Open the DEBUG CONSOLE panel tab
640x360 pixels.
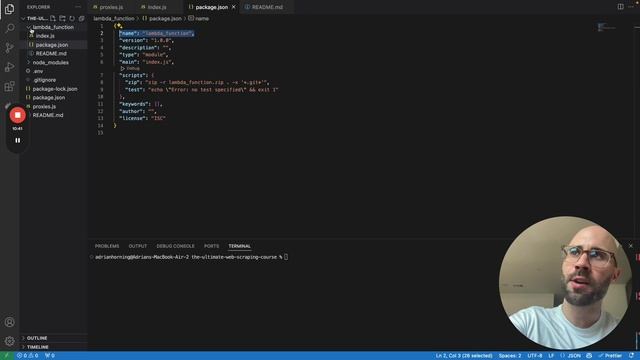click(x=176, y=246)
